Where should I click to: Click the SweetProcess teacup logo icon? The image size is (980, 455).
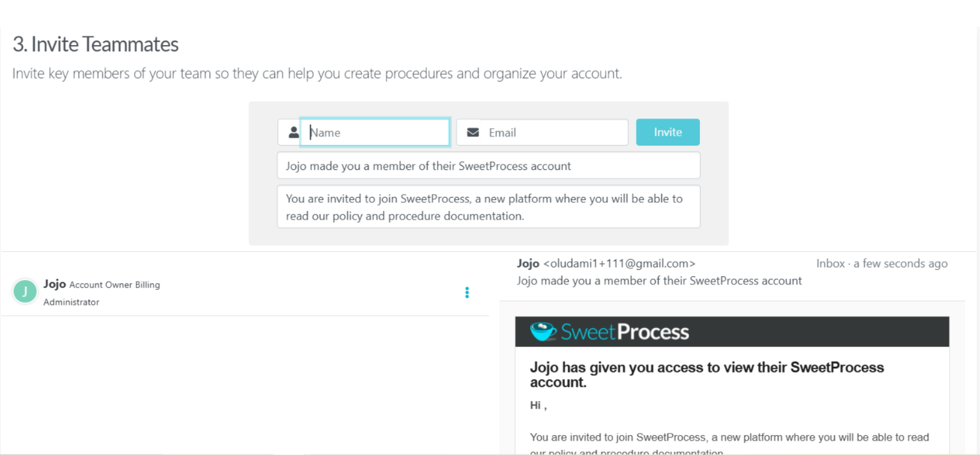tap(542, 331)
